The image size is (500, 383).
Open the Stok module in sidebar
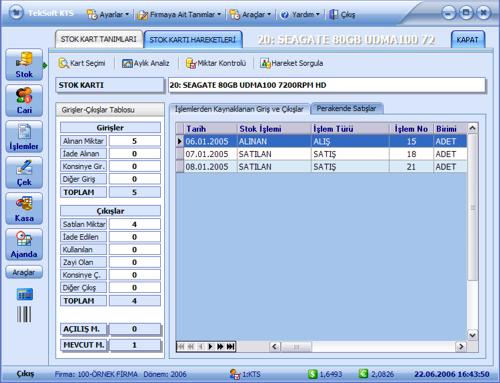(x=24, y=65)
